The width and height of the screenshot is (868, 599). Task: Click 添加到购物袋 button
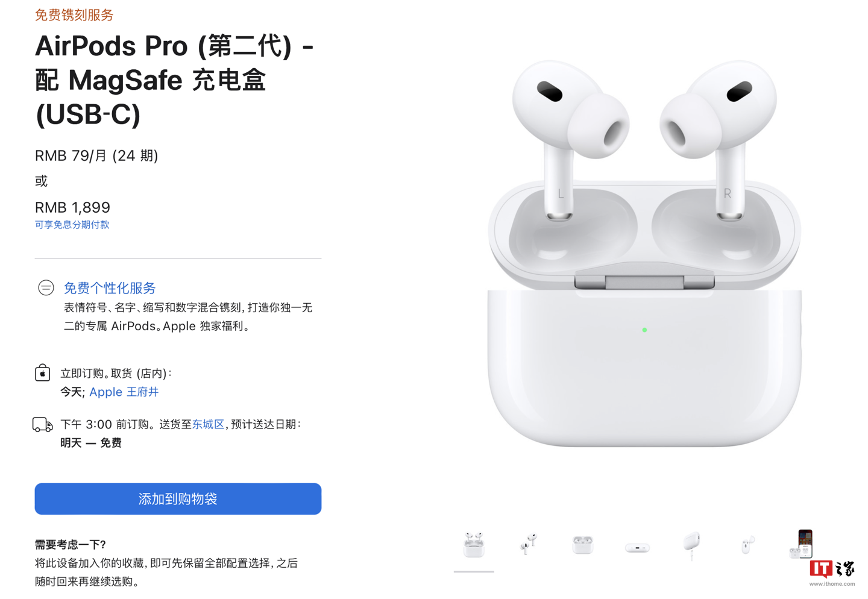[178, 499]
